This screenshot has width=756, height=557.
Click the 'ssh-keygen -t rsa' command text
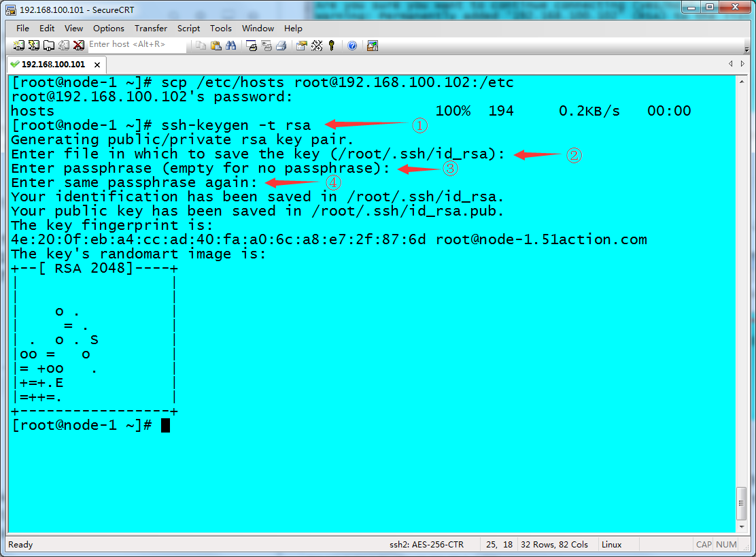tap(237, 125)
